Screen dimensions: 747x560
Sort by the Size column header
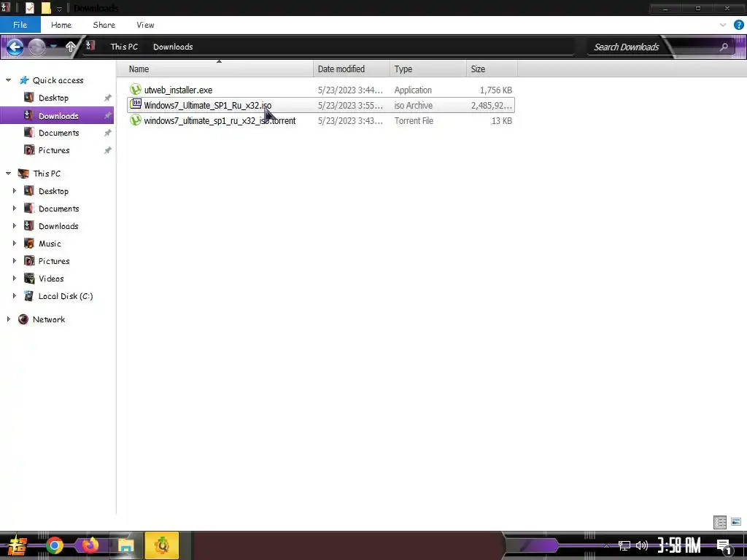[x=492, y=69]
